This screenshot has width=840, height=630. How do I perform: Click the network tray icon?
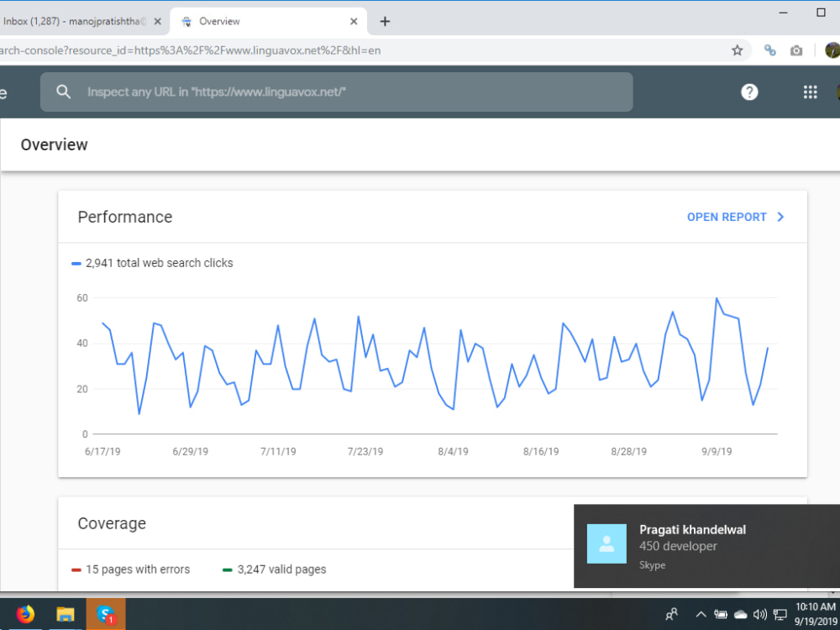pos(780,615)
